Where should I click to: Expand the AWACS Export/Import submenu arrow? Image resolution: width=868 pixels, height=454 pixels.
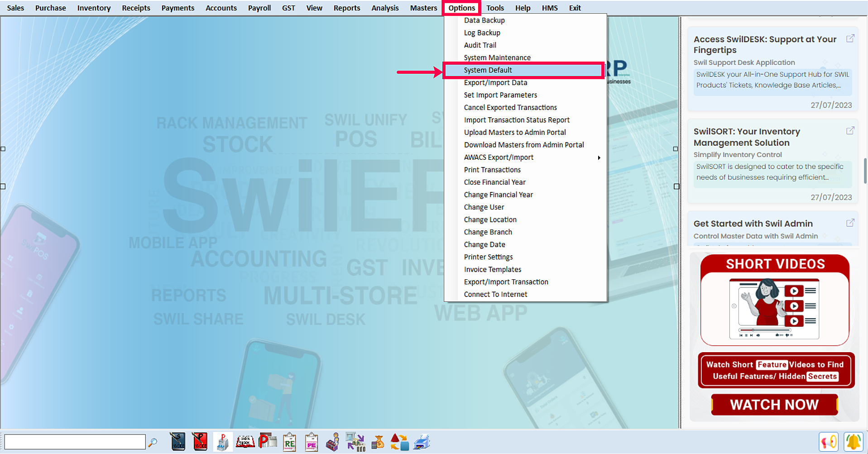599,158
